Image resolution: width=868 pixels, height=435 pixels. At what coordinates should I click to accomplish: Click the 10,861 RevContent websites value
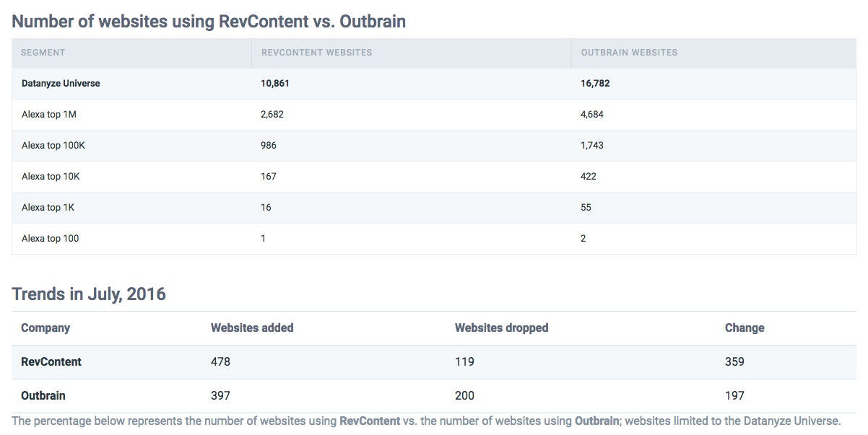click(x=274, y=84)
